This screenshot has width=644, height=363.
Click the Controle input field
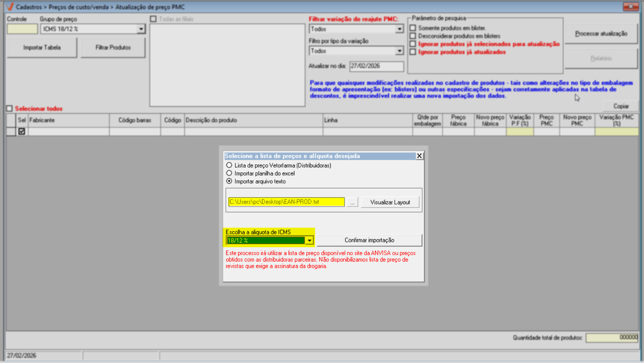tap(22, 29)
